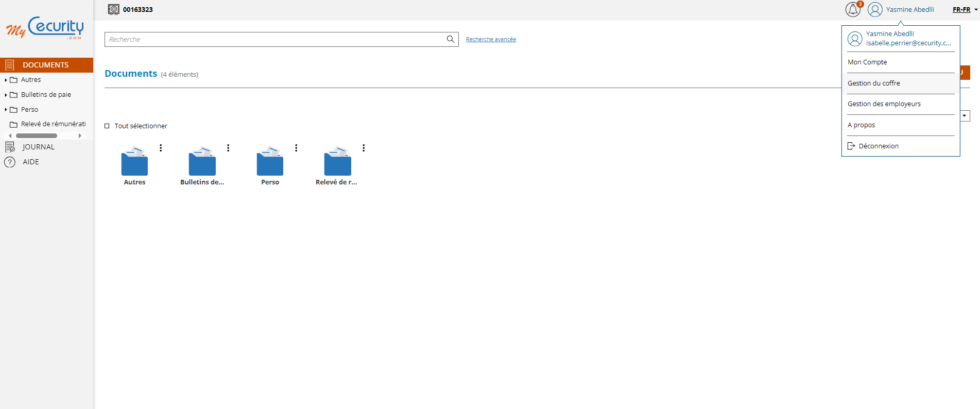Viewport: 980px width, 409px height.
Task: Choose Gestion du coffre menu item
Action: 873,83
